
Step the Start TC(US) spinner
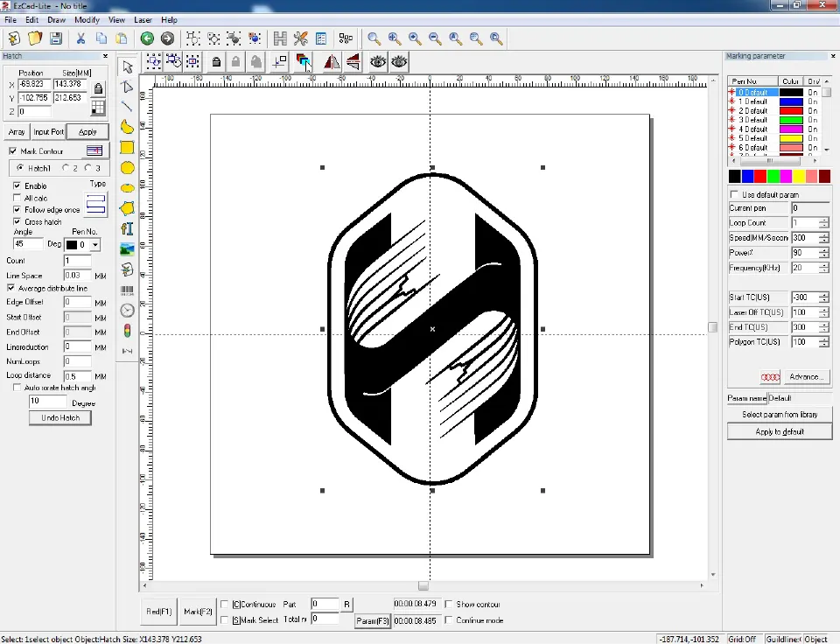pos(823,297)
